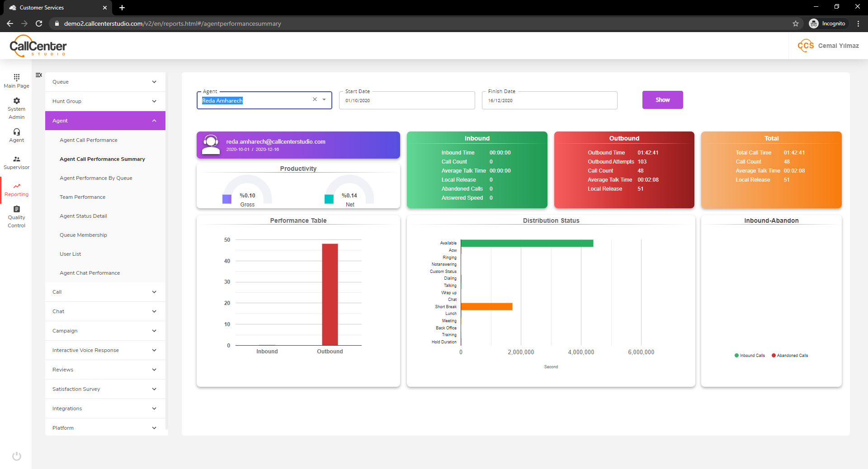This screenshot has width=868, height=469.
Task: Open the Supervisor people icon
Action: (17, 159)
